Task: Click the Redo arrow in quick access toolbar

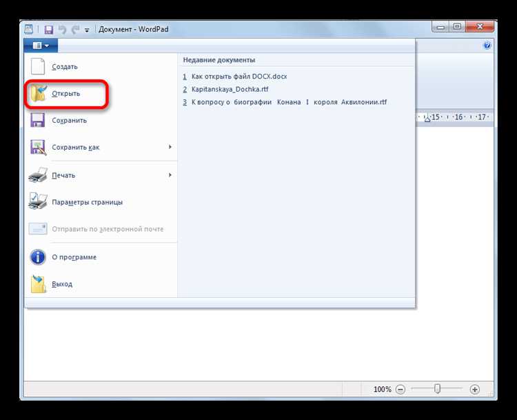Action: click(76, 30)
